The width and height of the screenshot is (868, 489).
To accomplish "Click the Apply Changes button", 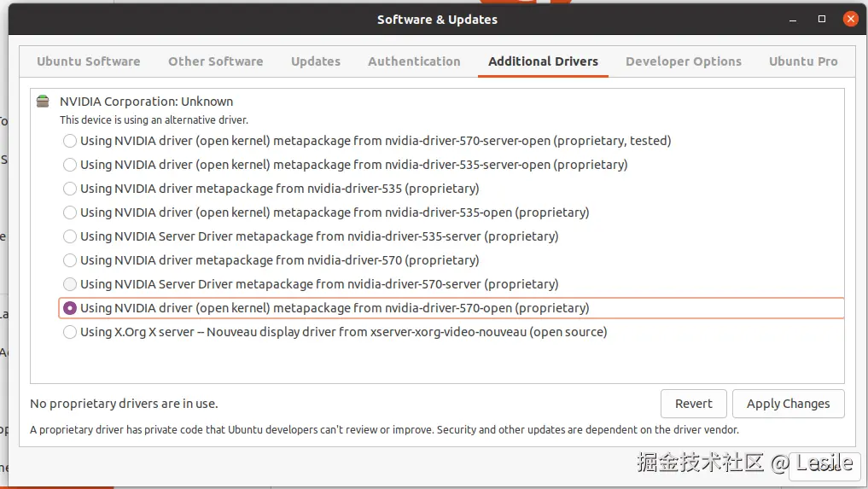I will click(x=789, y=404).
